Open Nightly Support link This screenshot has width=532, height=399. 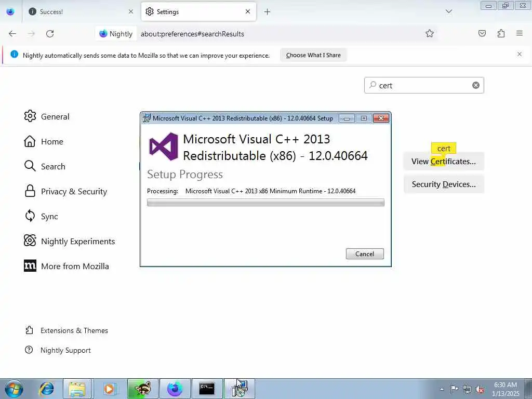point(58,350)
